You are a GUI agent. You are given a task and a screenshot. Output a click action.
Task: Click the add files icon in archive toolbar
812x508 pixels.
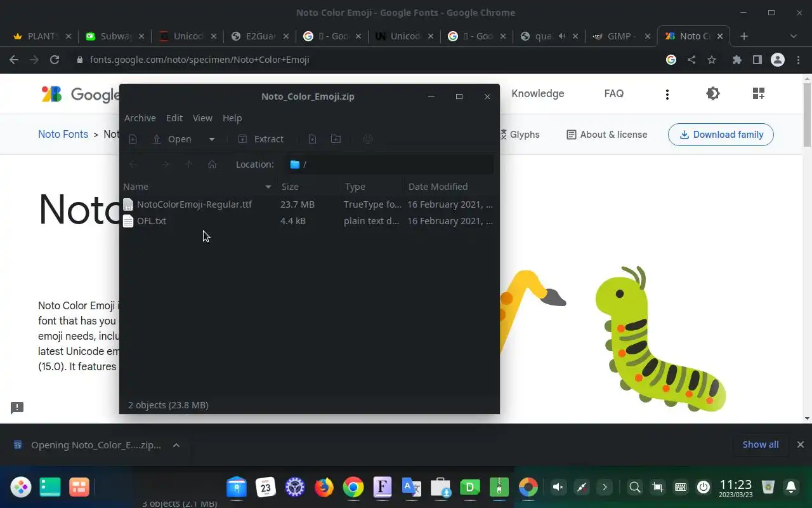point(312,139)
